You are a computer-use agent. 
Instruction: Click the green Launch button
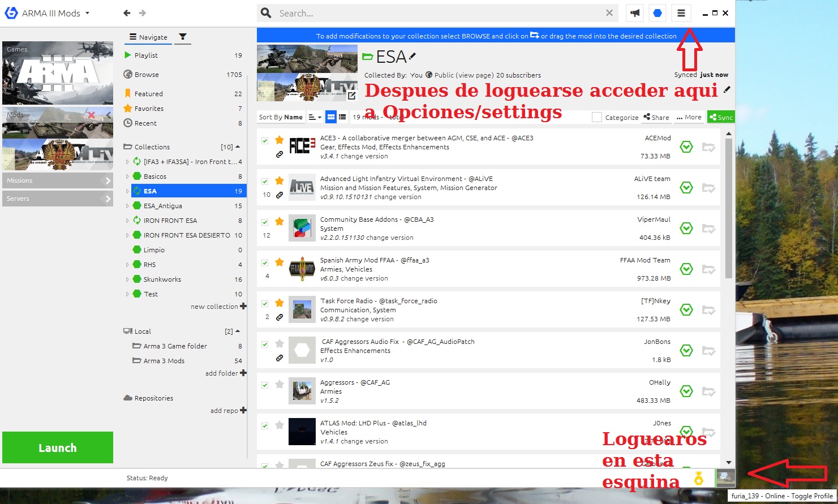point(58,447)
